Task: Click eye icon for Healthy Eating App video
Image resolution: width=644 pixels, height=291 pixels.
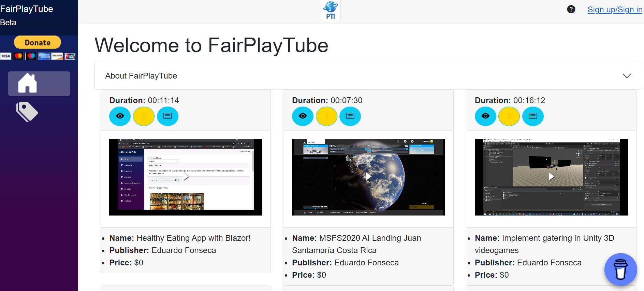Action: 120,116
